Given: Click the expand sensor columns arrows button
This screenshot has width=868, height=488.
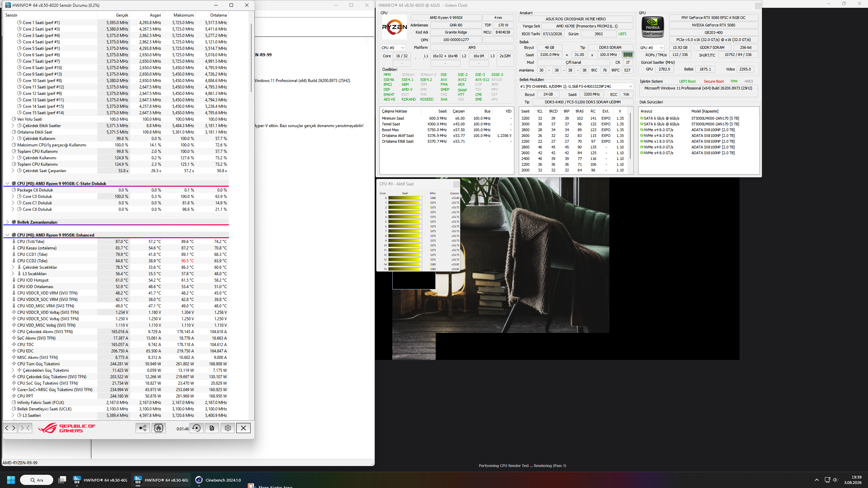Looking at the screenshot, I should 10,428.
